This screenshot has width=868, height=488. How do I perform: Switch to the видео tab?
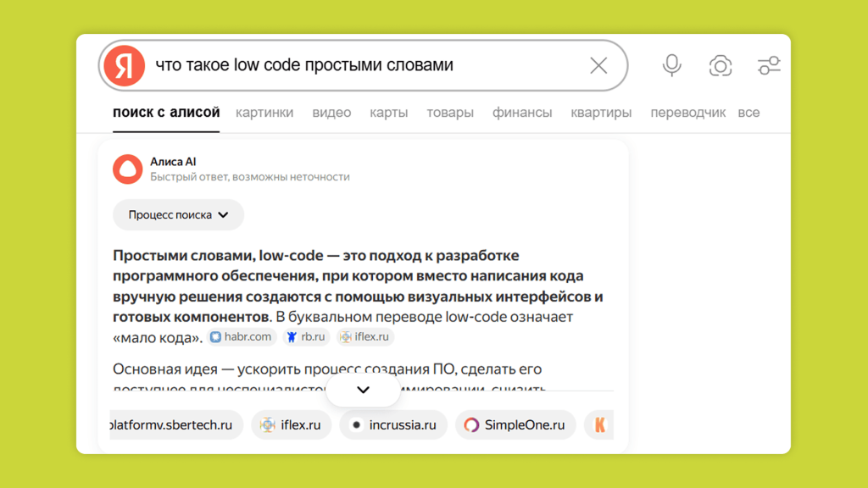[x=331, y=113]
